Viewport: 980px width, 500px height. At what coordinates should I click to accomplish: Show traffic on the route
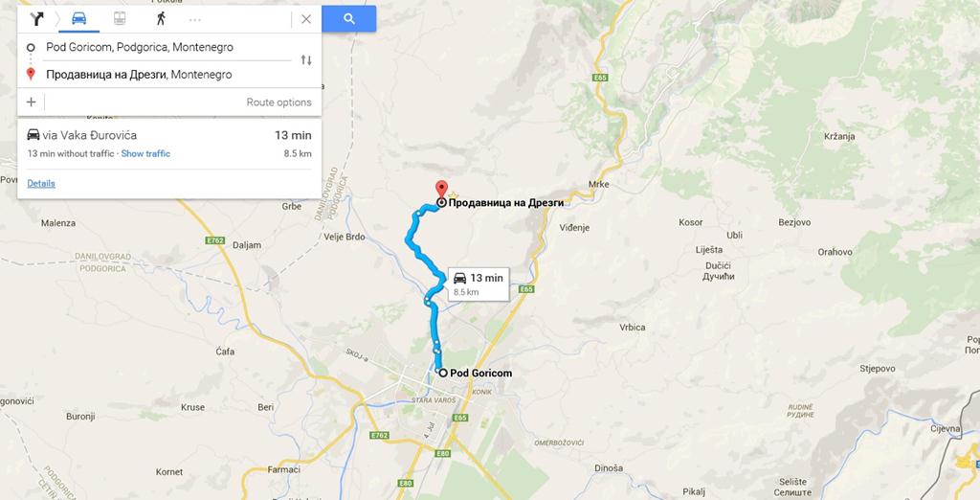[x=145, y=154]
